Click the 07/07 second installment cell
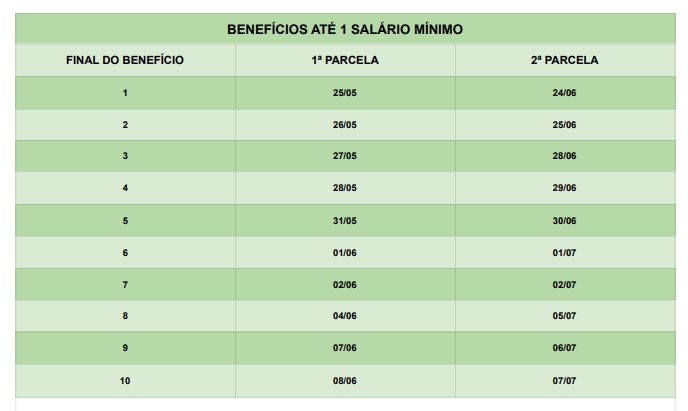Viewport: 688px width, 411px height. point(565,381)
